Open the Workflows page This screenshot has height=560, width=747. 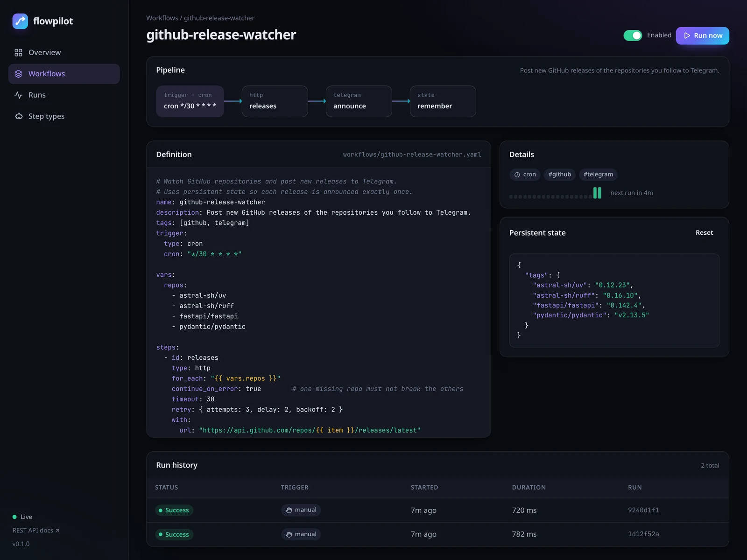click(x=64, y=74)
